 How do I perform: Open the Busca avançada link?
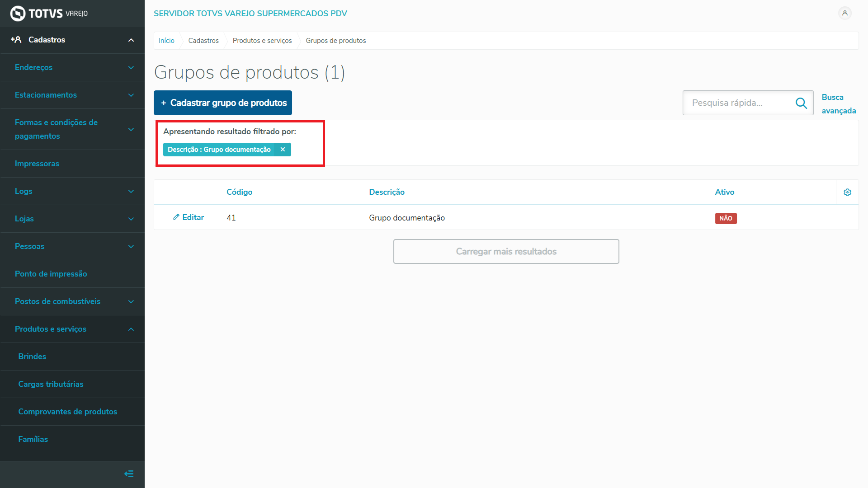[838, 104]
